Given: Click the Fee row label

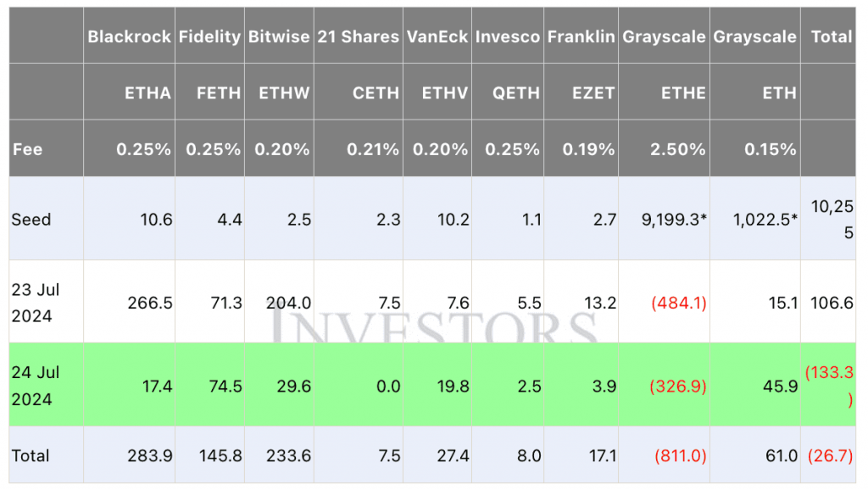Looking at the screenshot, I should click(x=27, y=149).
